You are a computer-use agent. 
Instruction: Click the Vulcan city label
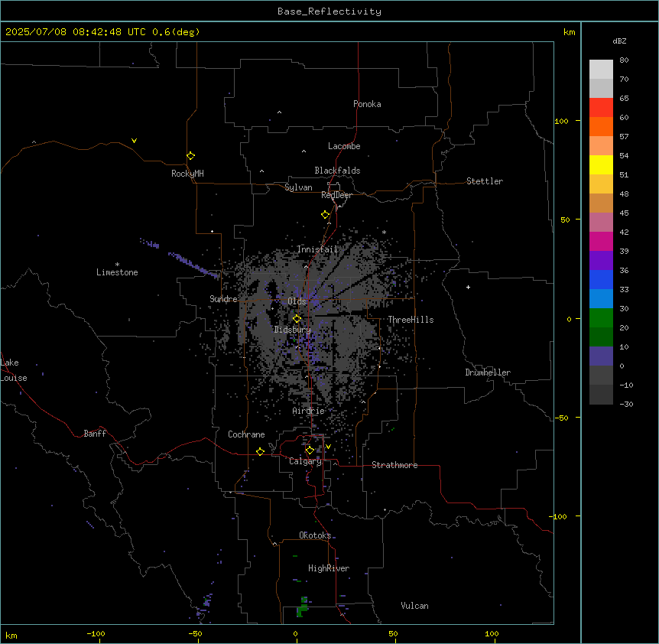pos(415,606)
